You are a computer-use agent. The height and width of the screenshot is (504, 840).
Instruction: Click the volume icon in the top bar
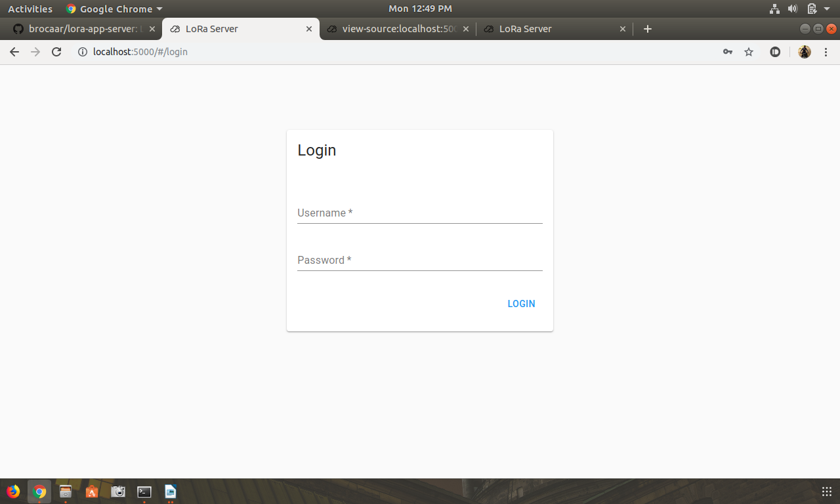(x=793, y=9)
